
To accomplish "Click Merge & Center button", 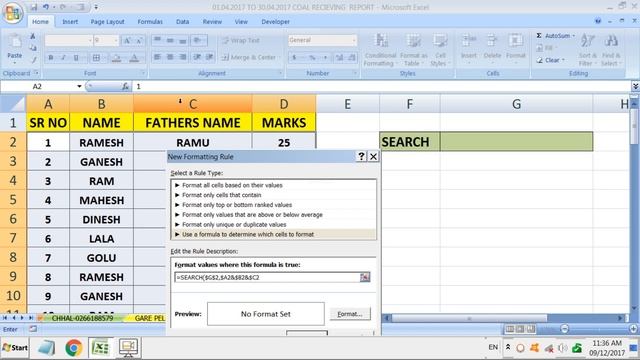I will click(x=250, y=58).
